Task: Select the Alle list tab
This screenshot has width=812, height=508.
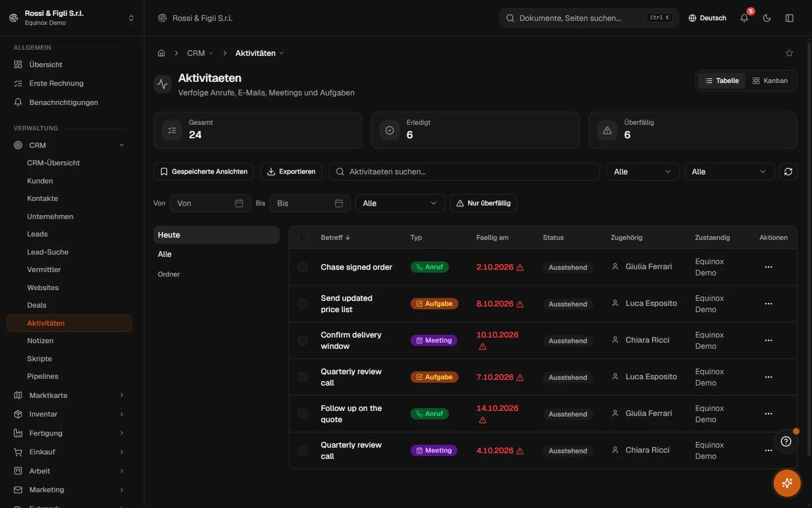Action: pyautogui.click(x=217, y=254)
